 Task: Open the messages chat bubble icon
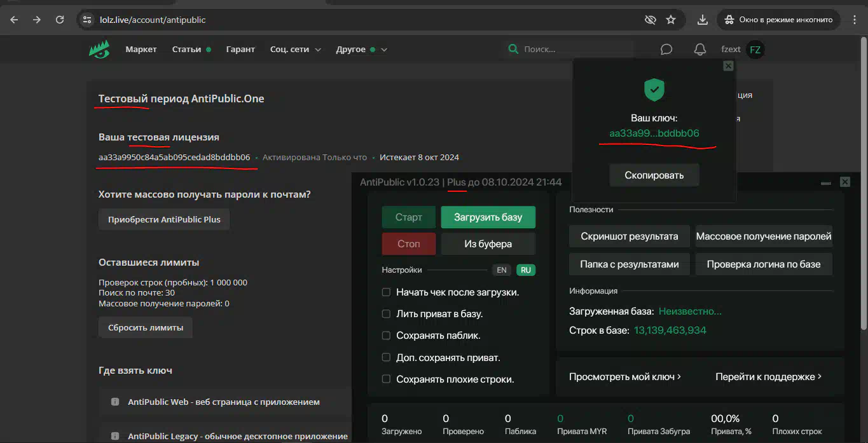tap(666, 50)
